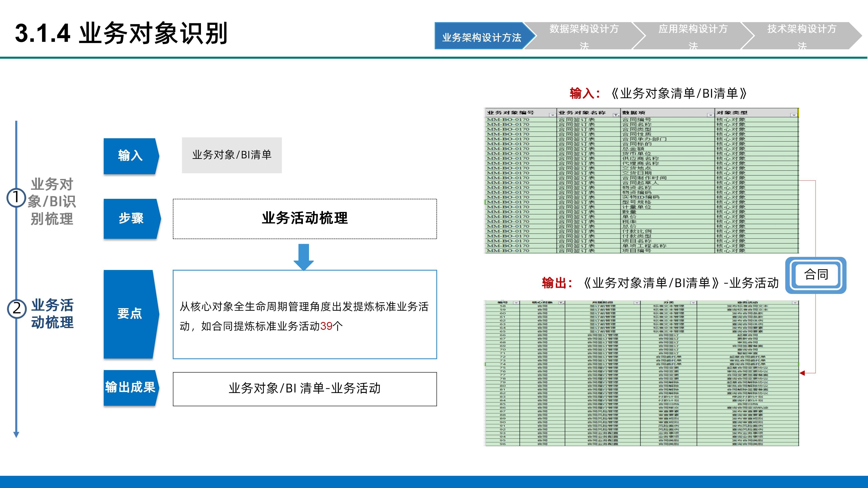This screenshot has width=868, height=488.
Task: Open active filter dropdown on 核心对象 column
Action: pyautogui.click(x=561, y=303)
